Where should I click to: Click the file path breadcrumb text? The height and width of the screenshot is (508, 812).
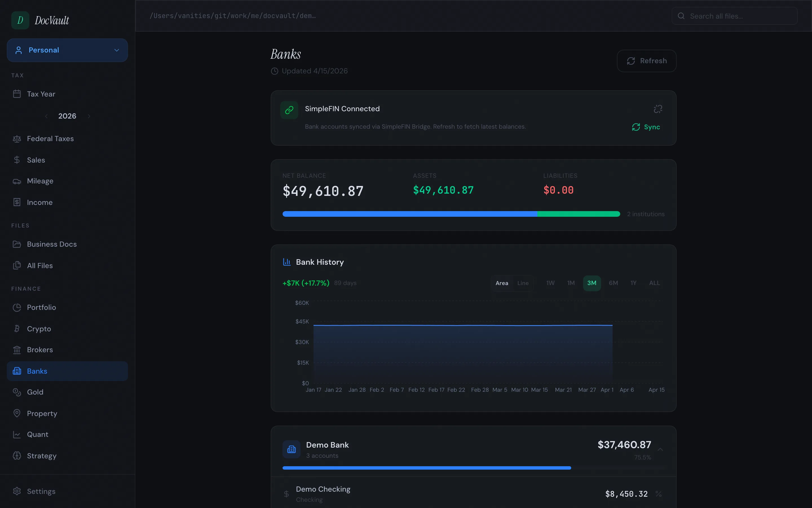pyautogui.click(x=233, y=16)
